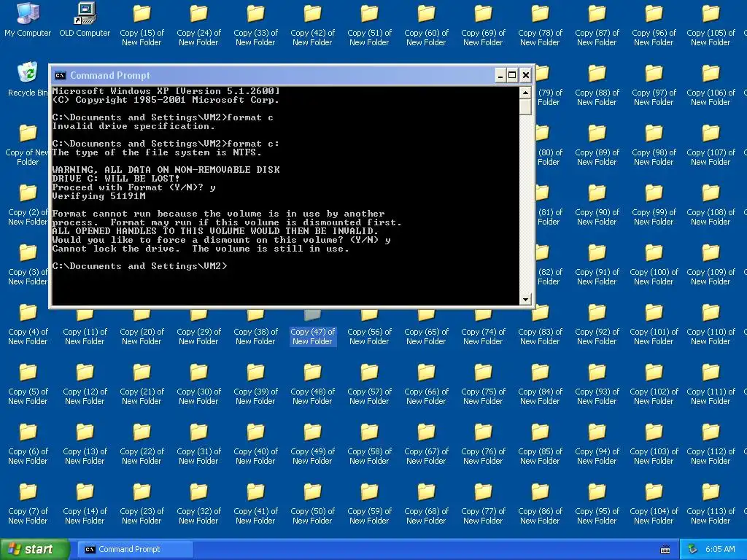Click the Command Prompt scroll down arrow
The width and height of the screenshot is (747, 560).
tap(525, 299)
